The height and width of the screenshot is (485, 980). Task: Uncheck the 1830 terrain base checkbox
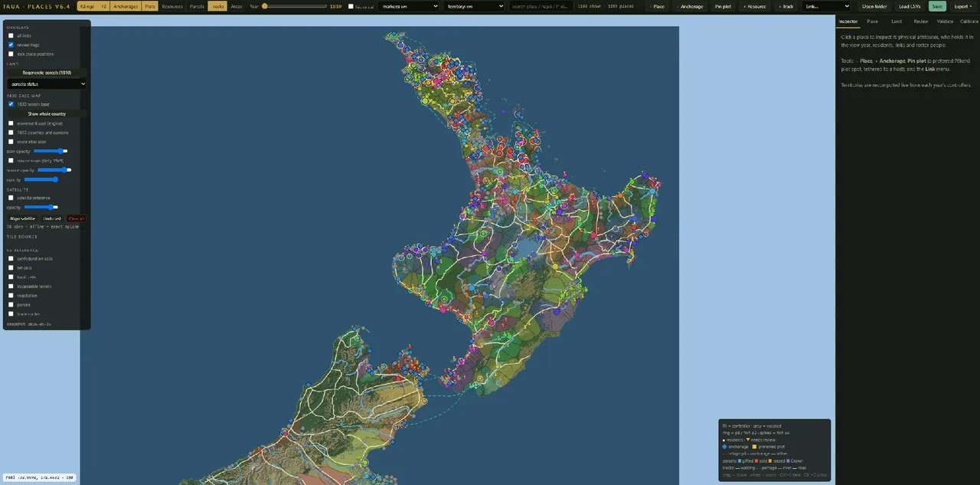pos(11,104)
